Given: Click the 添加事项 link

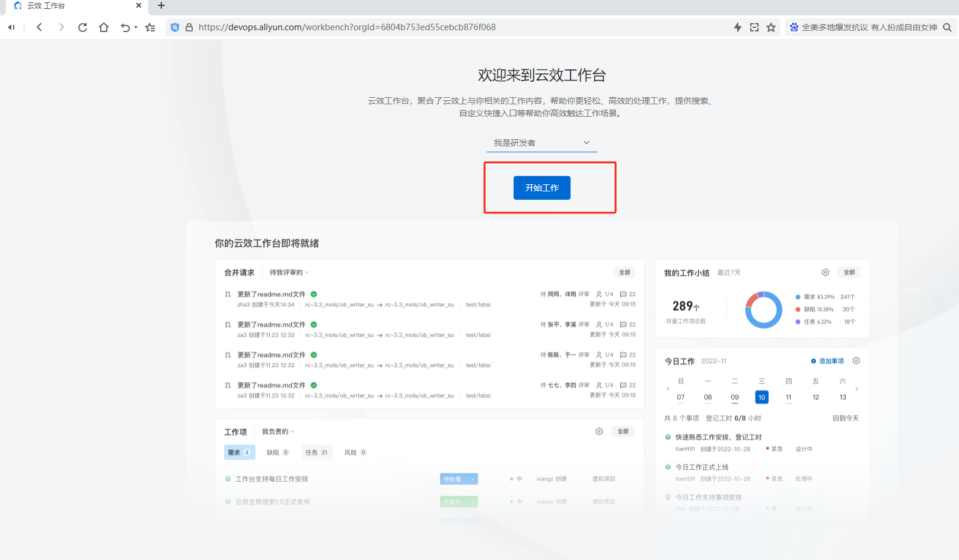Looking at the screenshot, I should click(827, 361).
